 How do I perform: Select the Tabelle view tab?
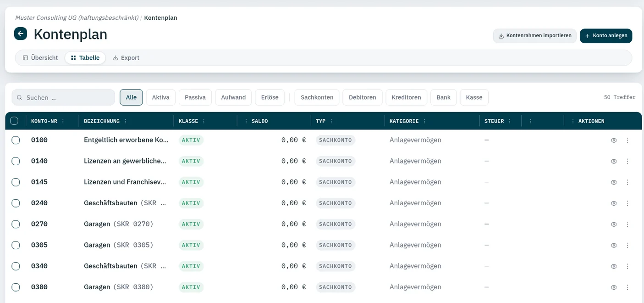pos(85,58)
